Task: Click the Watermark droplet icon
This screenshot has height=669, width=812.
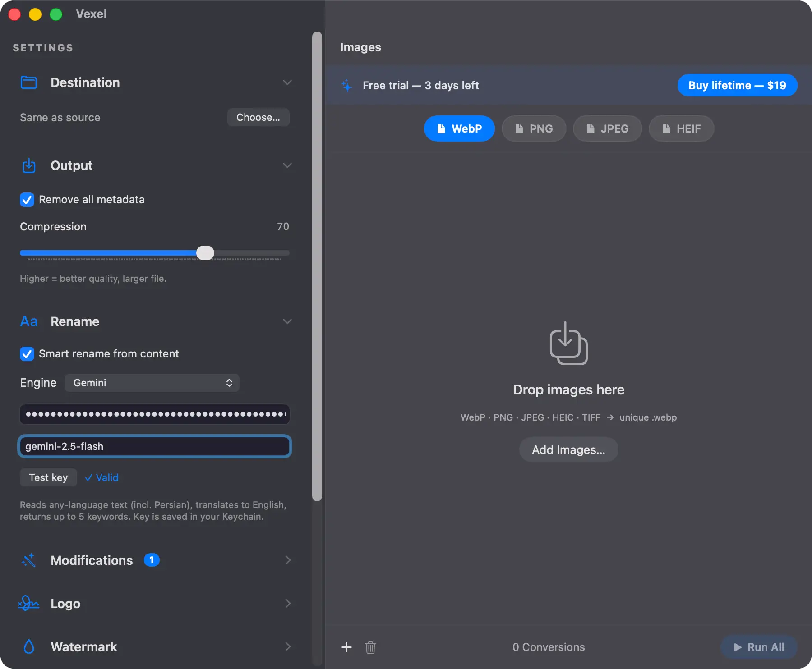Action: tap(29, 646)
